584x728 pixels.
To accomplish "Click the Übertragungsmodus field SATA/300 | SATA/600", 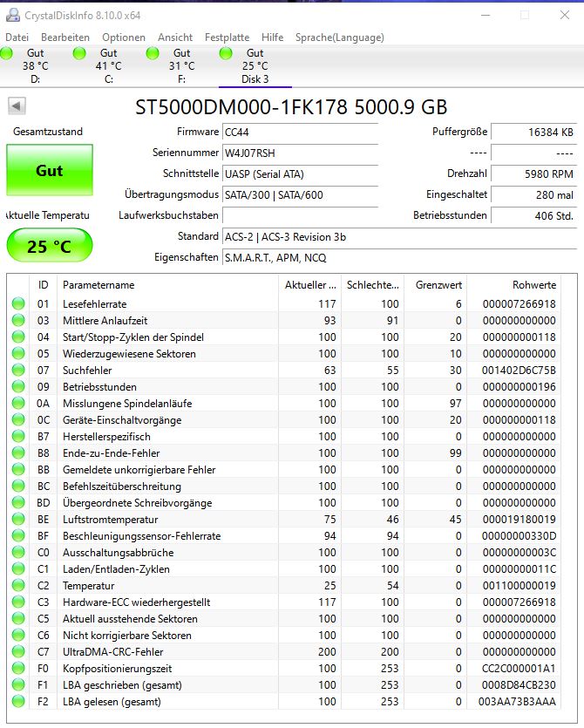I will click(x=300, y=194).
